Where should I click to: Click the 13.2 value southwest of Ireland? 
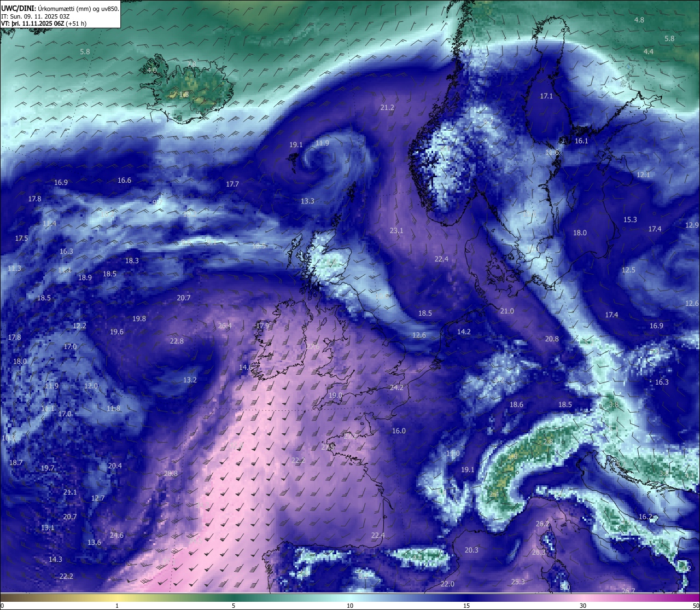tap(190, 380)
